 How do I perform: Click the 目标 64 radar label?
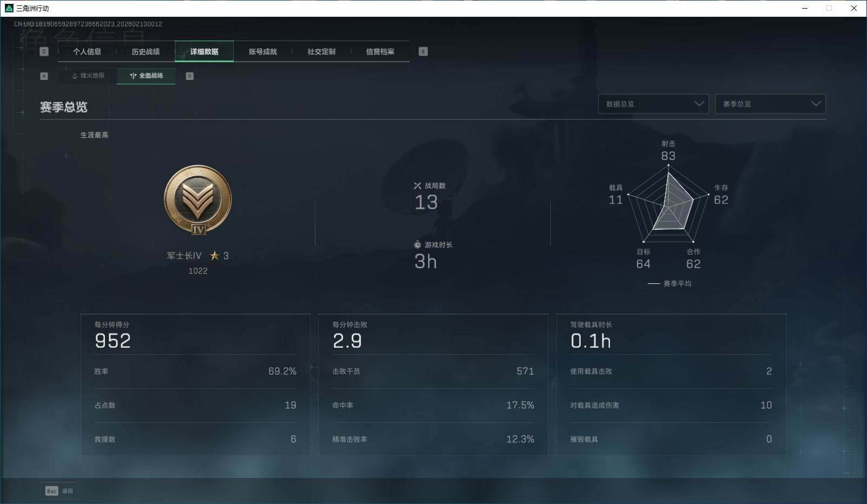pos(643,259)
